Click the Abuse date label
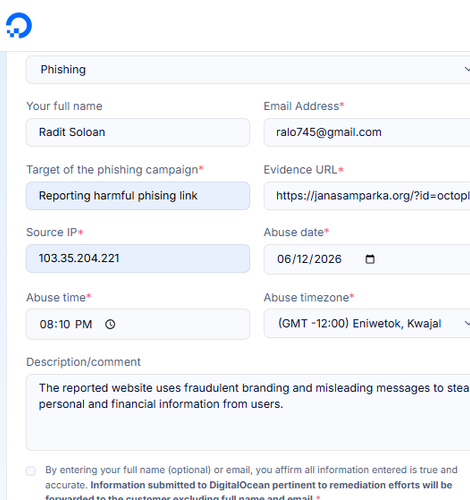The image size is (470, 500). [296, 232]
